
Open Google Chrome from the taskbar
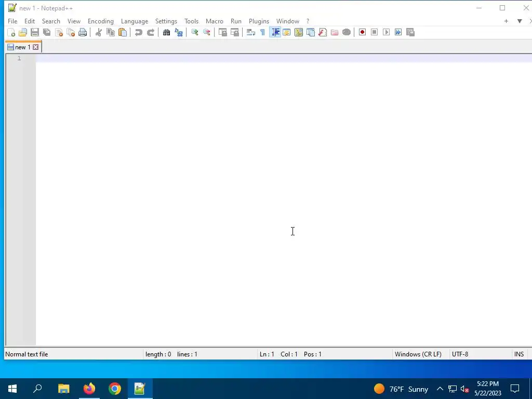click(x=115, y=389)
